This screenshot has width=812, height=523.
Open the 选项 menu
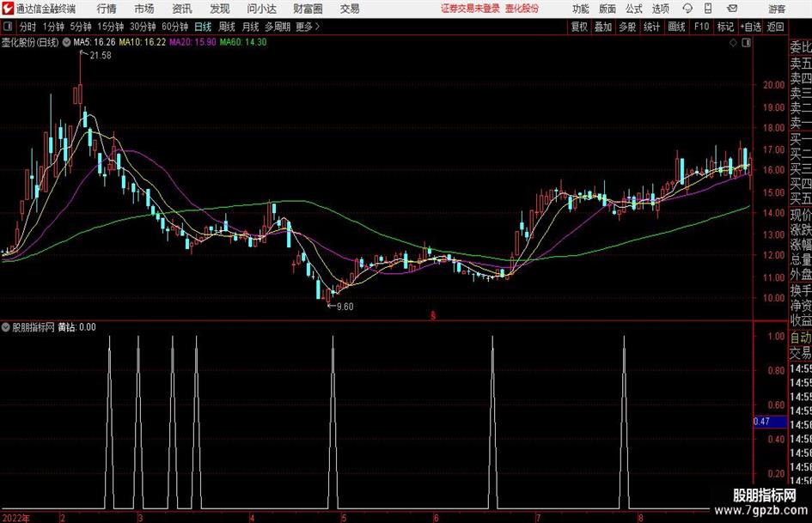[660, 9]
